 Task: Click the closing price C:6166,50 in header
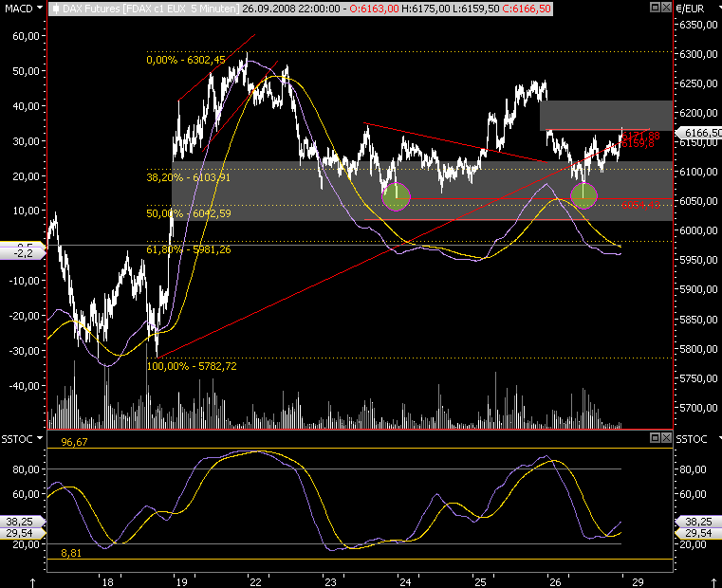(527, 9)
